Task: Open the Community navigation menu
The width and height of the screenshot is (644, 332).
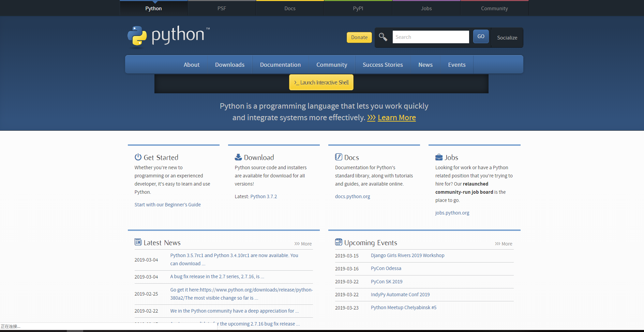Action: coord(332,65)
